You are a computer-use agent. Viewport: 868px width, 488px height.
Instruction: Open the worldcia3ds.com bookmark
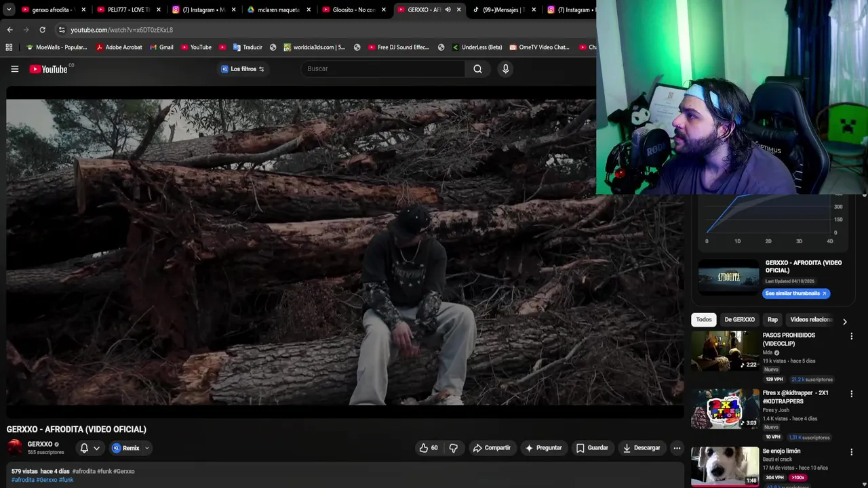click(x=315, y=47)
